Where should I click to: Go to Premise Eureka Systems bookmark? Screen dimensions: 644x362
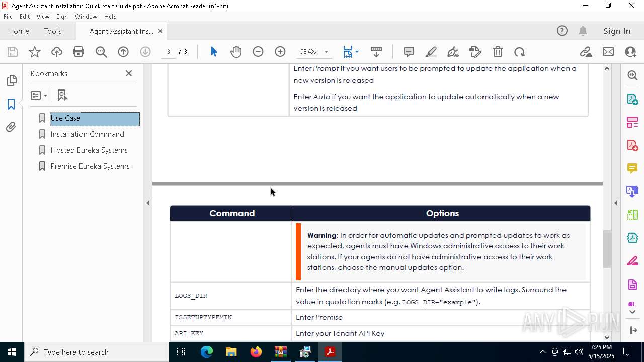90,166
